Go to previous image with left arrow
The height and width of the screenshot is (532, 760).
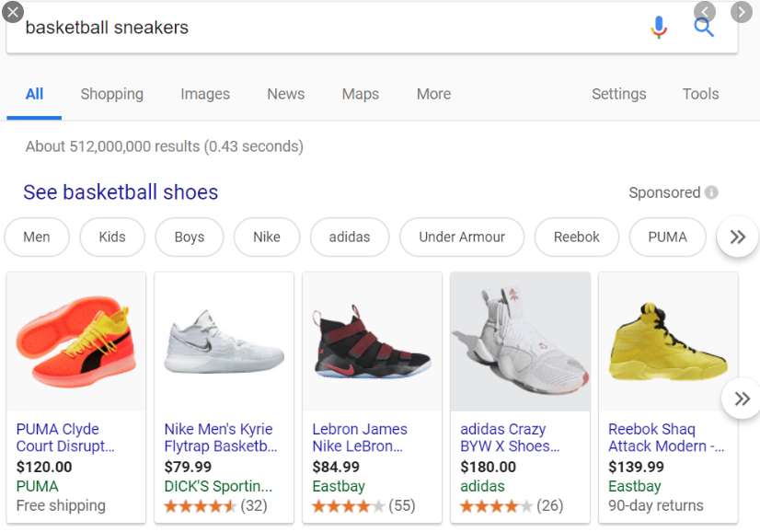coord(704,12)
